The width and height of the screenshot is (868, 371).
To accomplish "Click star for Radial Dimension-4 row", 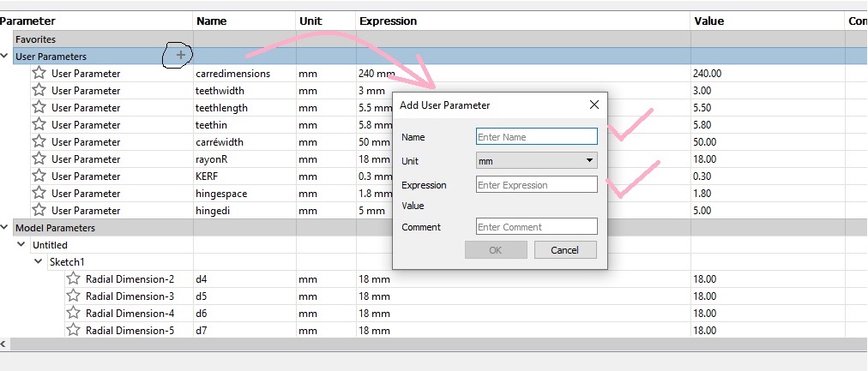I will [x=74, y=314].
